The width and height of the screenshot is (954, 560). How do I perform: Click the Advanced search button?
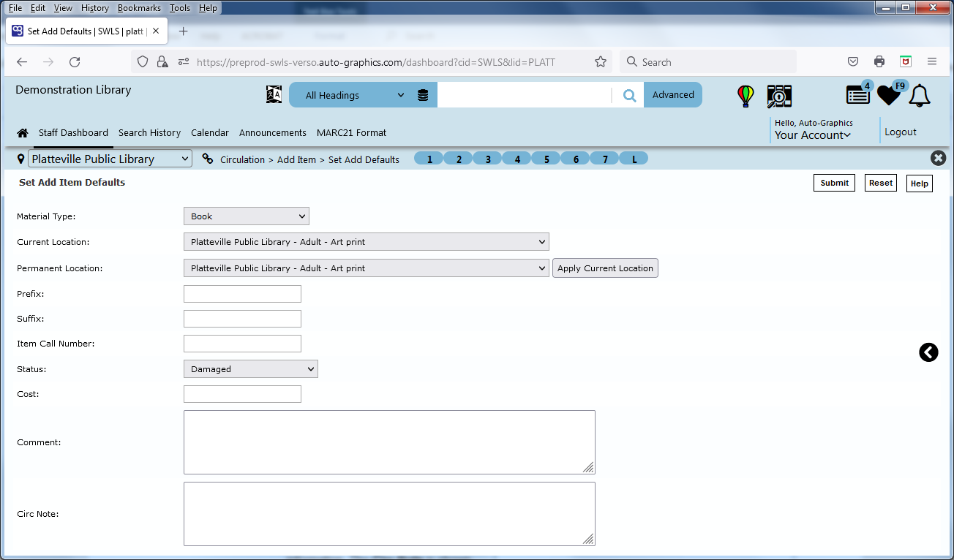point(673,95)
